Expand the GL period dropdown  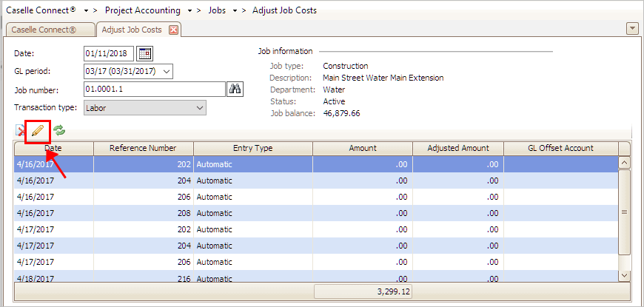click(166, 71)
